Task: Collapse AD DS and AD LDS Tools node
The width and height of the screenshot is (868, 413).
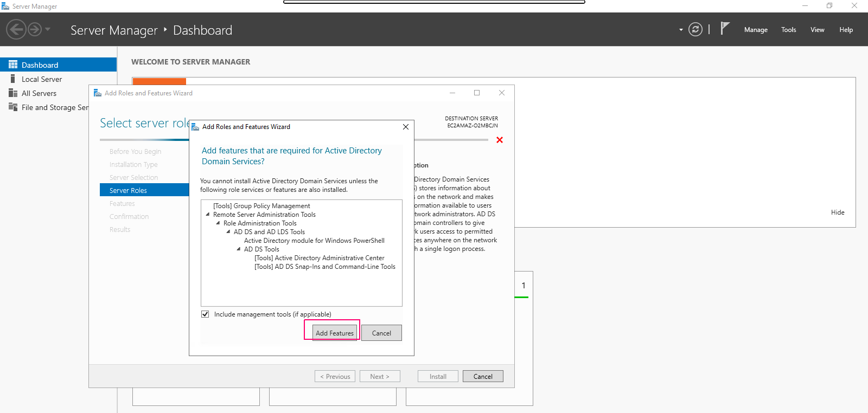Action: (228, 232)
